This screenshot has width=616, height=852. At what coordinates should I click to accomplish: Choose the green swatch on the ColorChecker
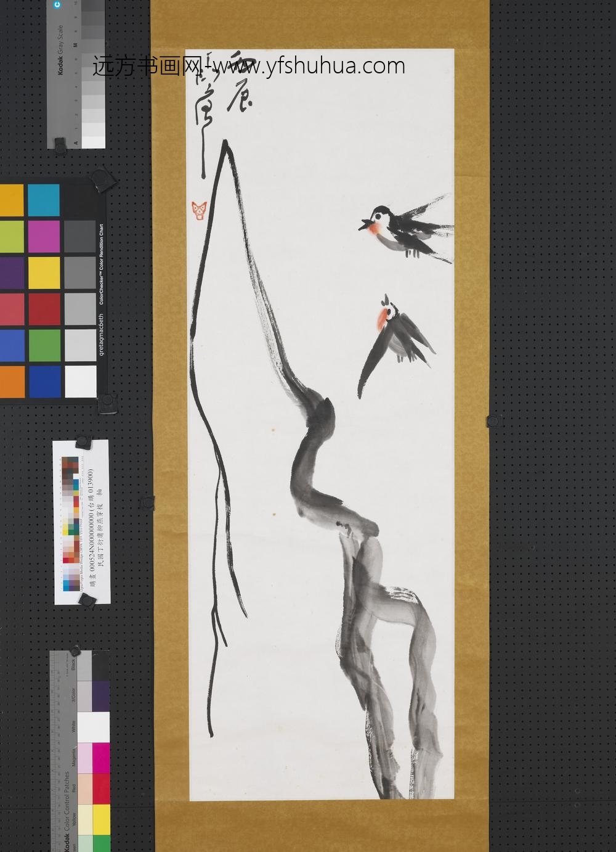point(43,346)
